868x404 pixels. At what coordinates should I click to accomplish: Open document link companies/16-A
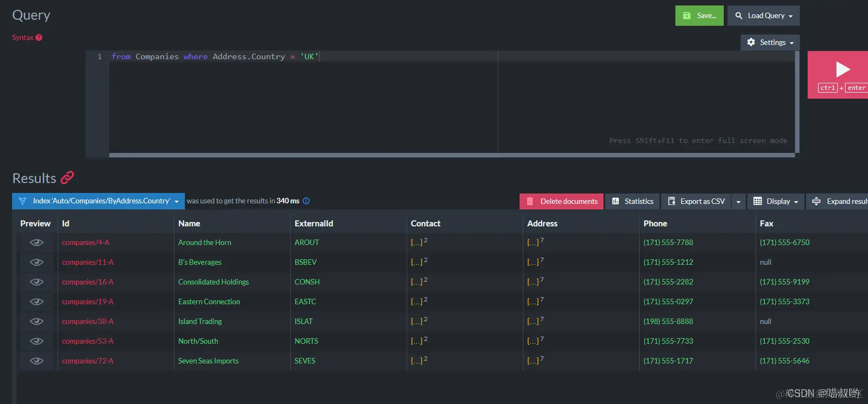tap(88, 282)
